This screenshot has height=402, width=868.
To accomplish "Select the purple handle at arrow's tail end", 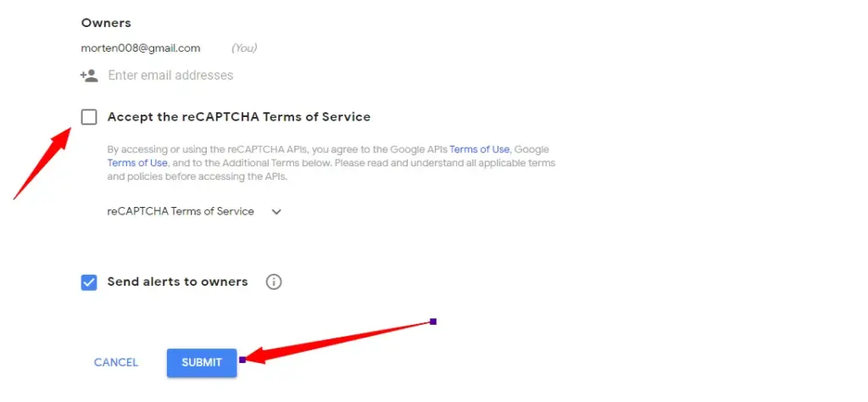I will (433, 321).
